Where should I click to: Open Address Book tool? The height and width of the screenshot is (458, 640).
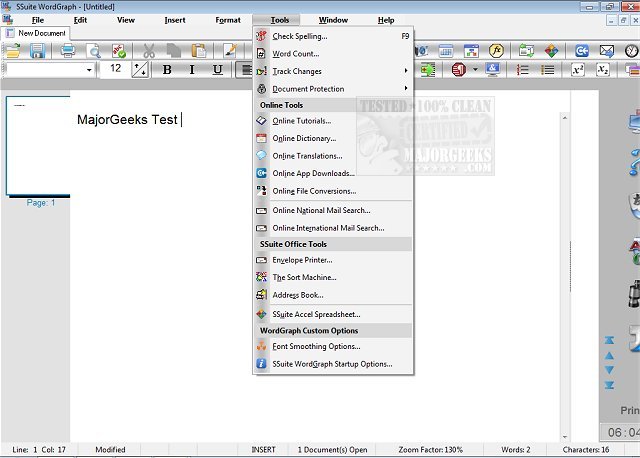(x=333, y=295)
